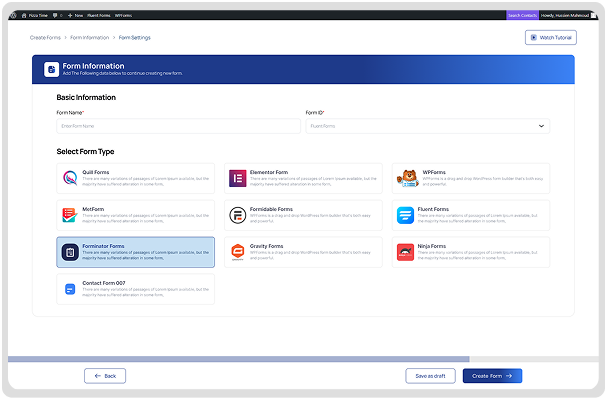Choose the Ninja Forms card title

432,246
